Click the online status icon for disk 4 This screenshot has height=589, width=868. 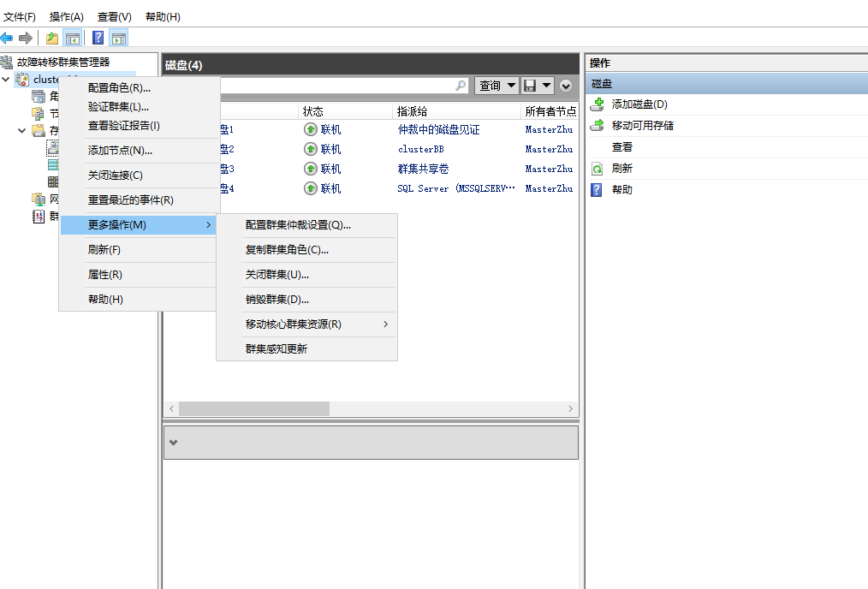click(x=311, y=188)
